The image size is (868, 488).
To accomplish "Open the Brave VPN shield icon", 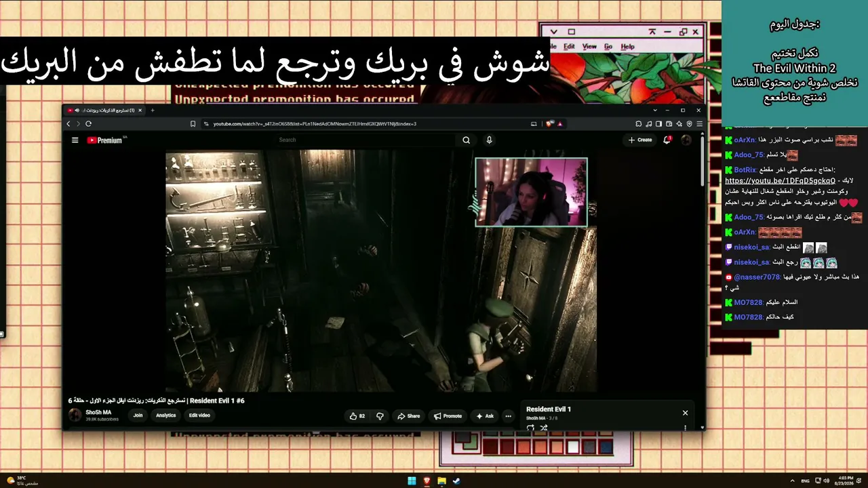I will (690, 124).
